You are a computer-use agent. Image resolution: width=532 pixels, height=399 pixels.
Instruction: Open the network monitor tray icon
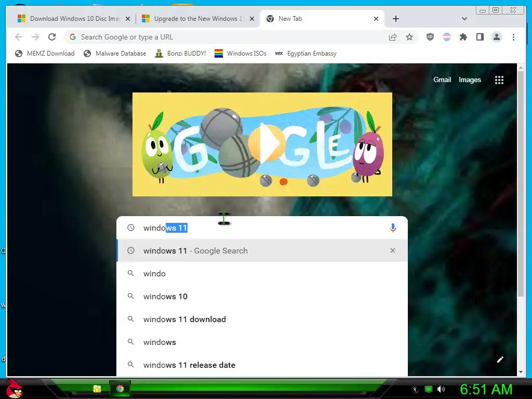tap(429, 389)
